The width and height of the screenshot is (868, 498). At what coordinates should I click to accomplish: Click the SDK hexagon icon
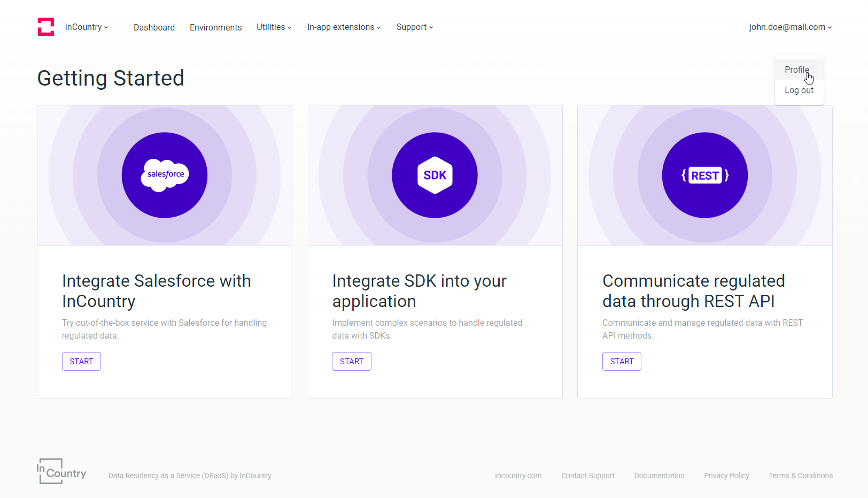(435, 175)
